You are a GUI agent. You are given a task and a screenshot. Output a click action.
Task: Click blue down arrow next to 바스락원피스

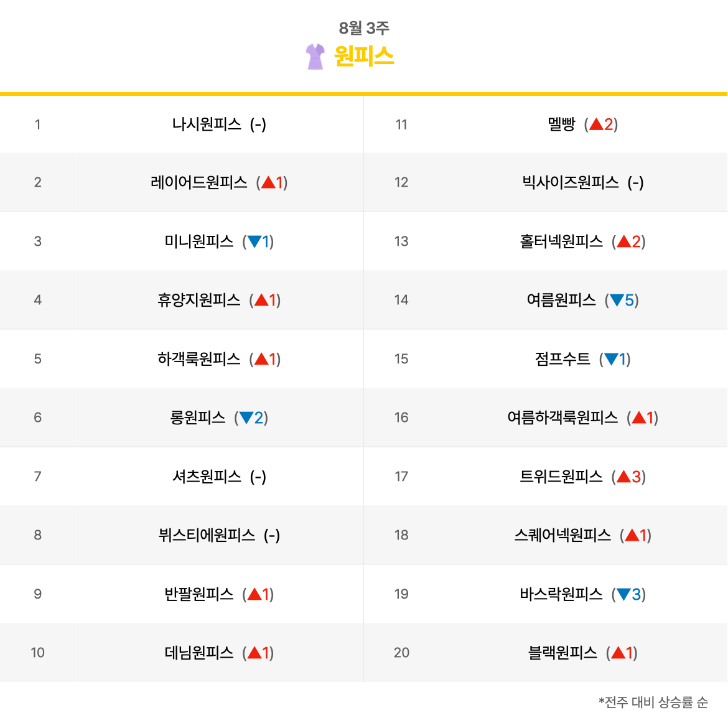coord(623,595)
